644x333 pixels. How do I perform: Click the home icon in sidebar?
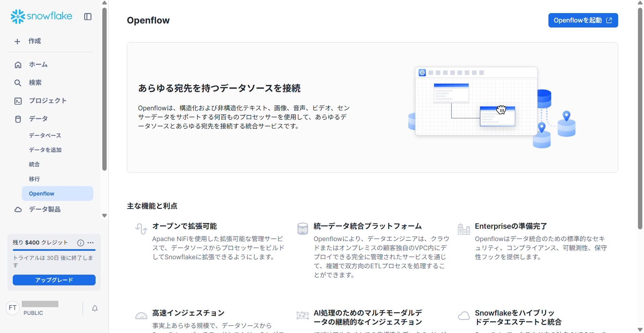[x=18, y=65]
